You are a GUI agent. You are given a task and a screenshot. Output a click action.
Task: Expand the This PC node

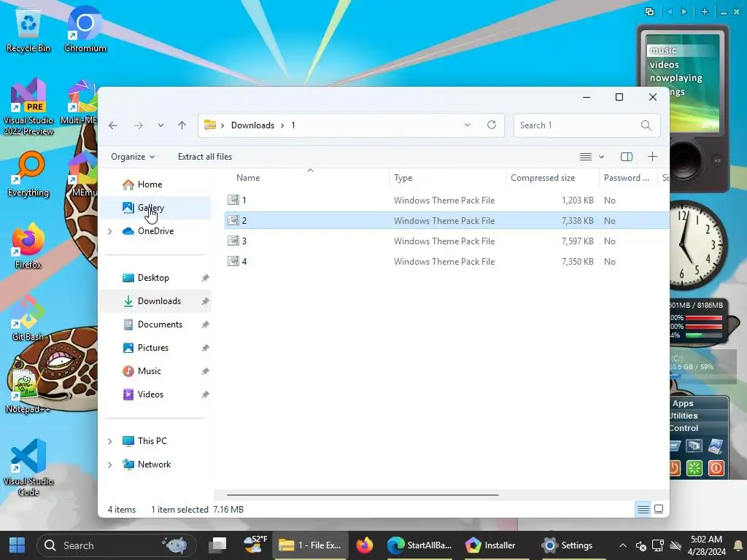point(110,441)
